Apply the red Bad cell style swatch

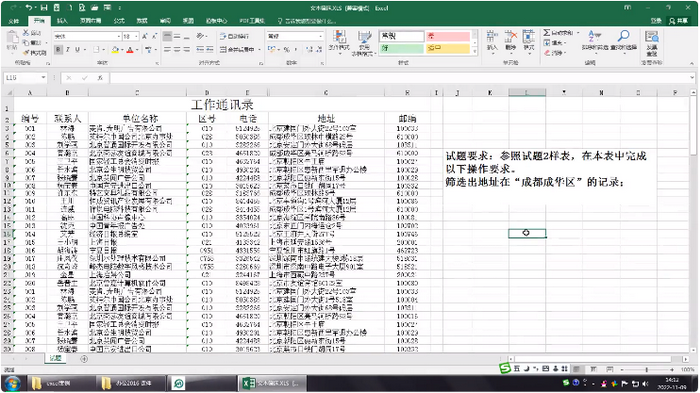coord(448,36)
